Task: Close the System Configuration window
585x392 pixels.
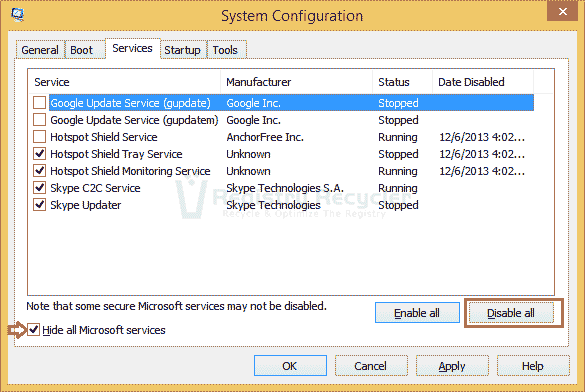Action: click(x=562, y=11)
